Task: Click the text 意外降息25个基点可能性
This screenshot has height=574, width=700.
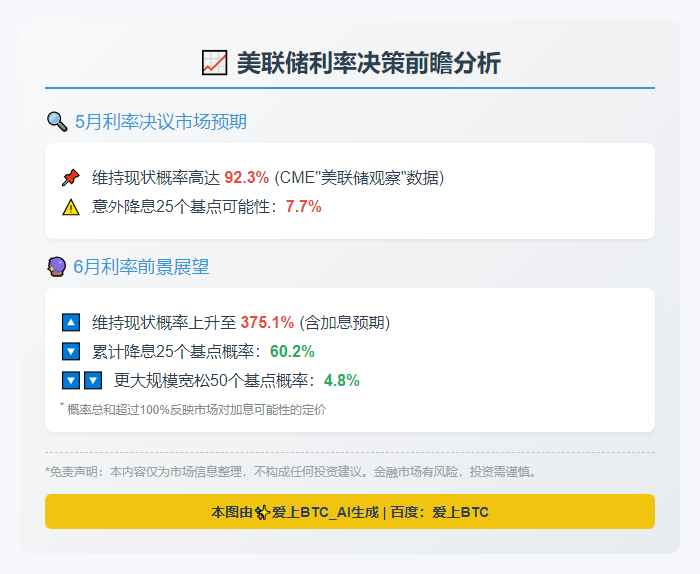Action: point(181,207)
